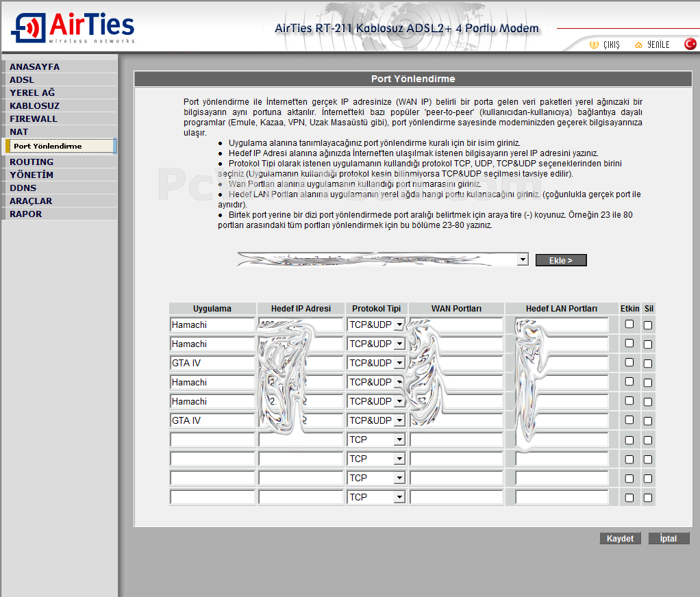Click the WAN Portları column header
Viewport: 700px width, 597px height.
coord(456,308)
